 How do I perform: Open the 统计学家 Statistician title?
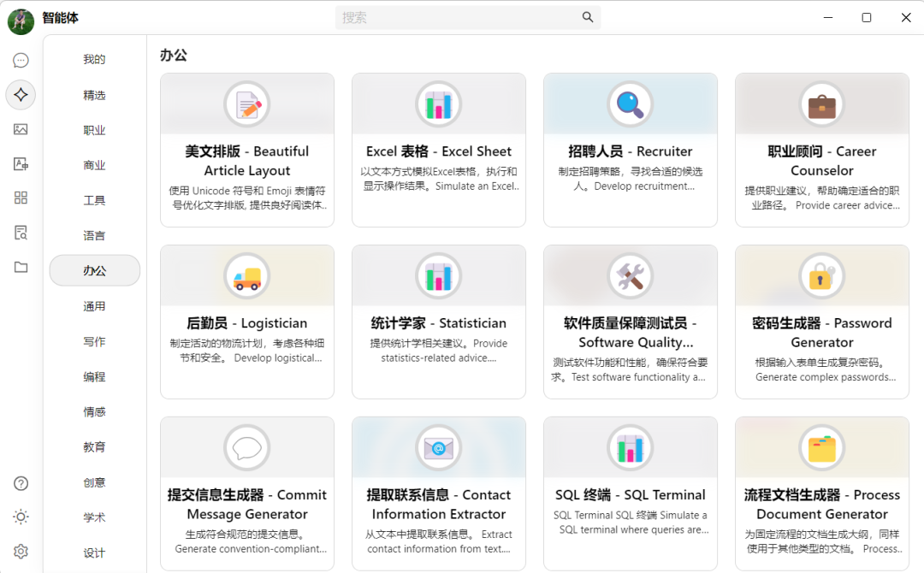coord(438,323)
